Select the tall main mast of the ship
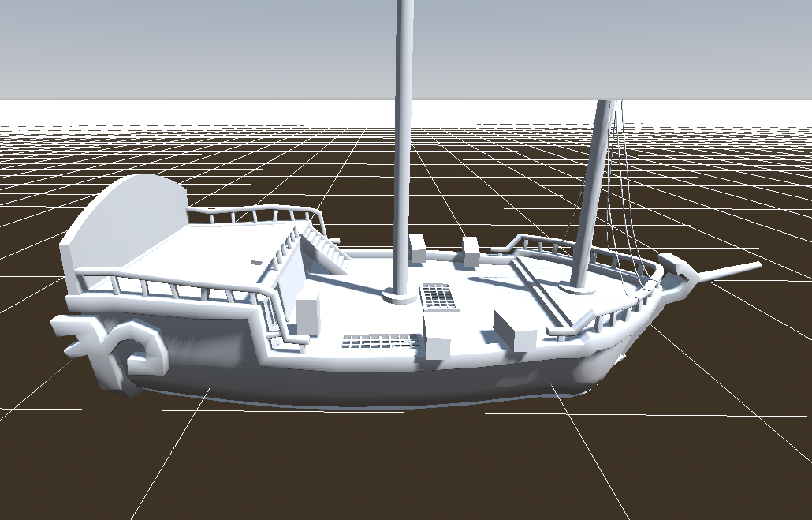This screenshot has width=812, height=520. [404, 151]
